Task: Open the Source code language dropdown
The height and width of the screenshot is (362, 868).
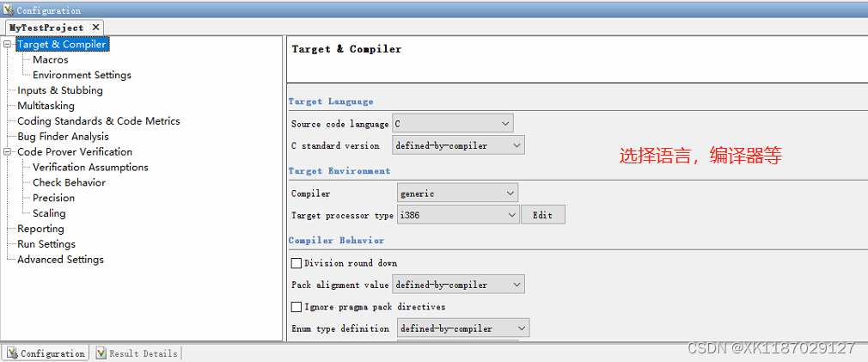Action: pos(452,124)
